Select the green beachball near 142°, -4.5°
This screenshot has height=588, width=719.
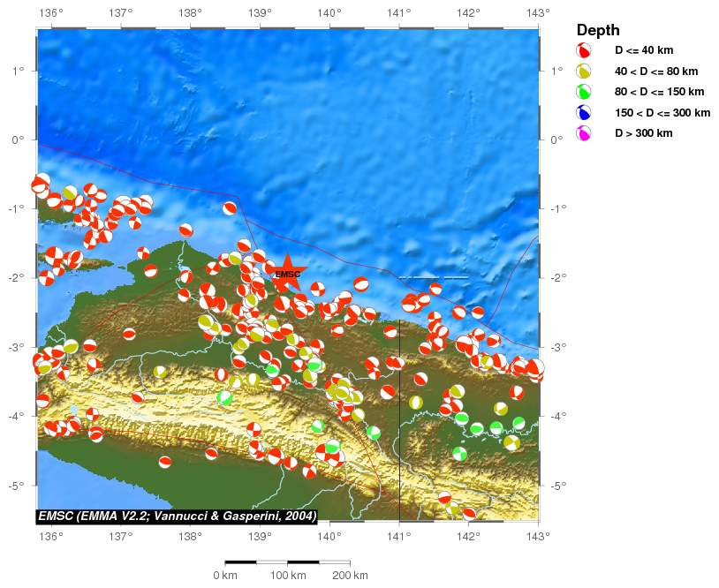click(x=459, y=453)
